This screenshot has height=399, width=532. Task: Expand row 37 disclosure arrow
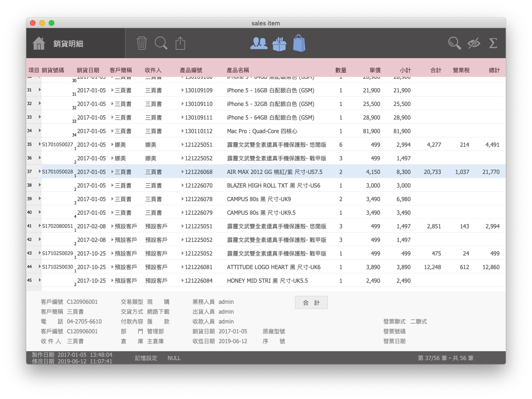tap(40, 171)
